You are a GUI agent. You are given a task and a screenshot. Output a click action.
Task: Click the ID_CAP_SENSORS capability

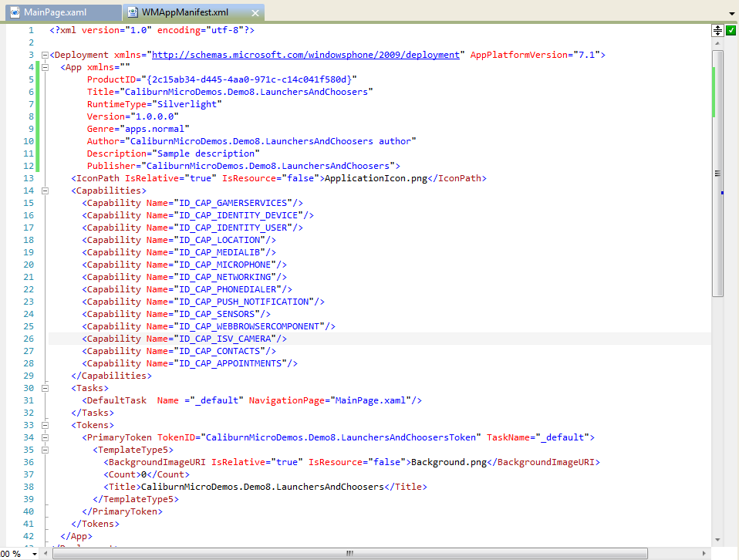(177, 314)
